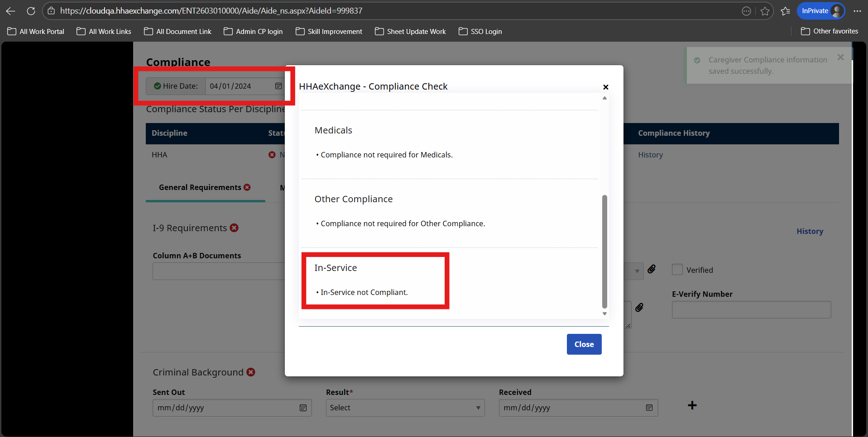Viewport: 868px width, 437px height.
Task: Click the attachment paperclip next to Verified
Action: coord(652,269)
